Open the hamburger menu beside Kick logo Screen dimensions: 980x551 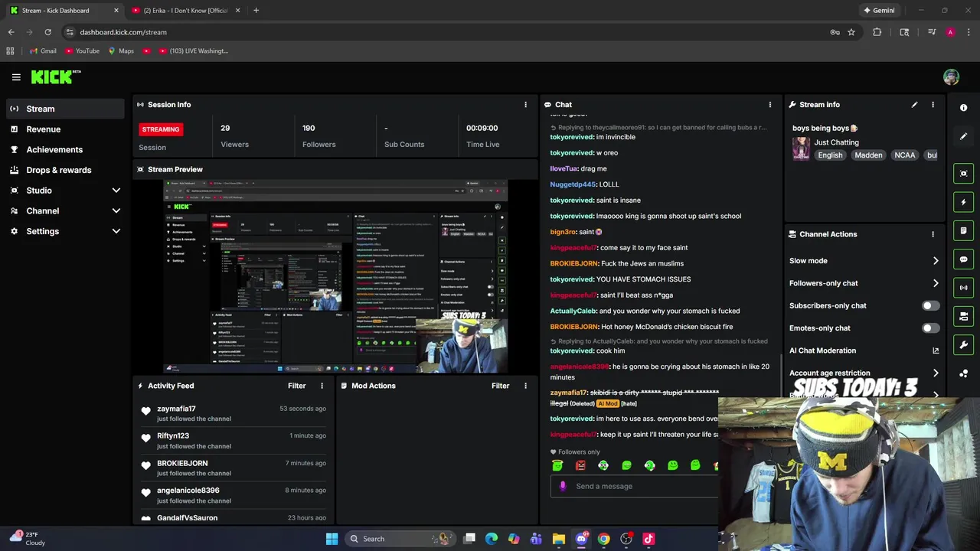[x=16, y=77]
